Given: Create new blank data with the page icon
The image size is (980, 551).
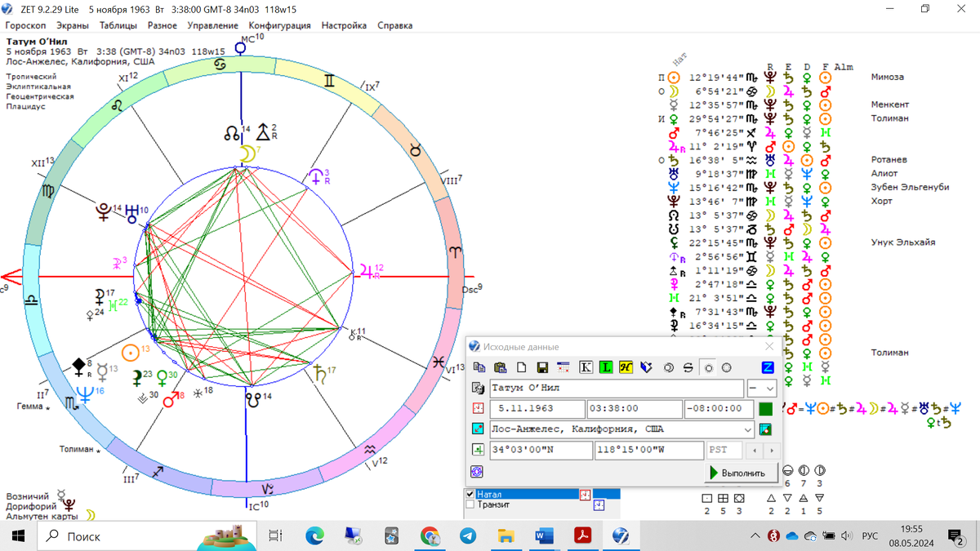Looking at the screenshot, I should coord(522,368).
